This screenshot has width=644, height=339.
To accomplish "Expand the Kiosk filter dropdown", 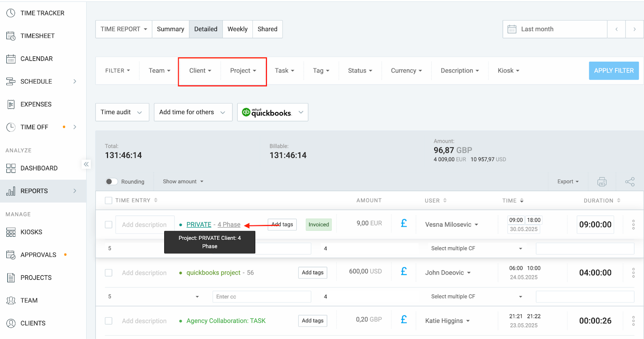I will coord(508,70).
